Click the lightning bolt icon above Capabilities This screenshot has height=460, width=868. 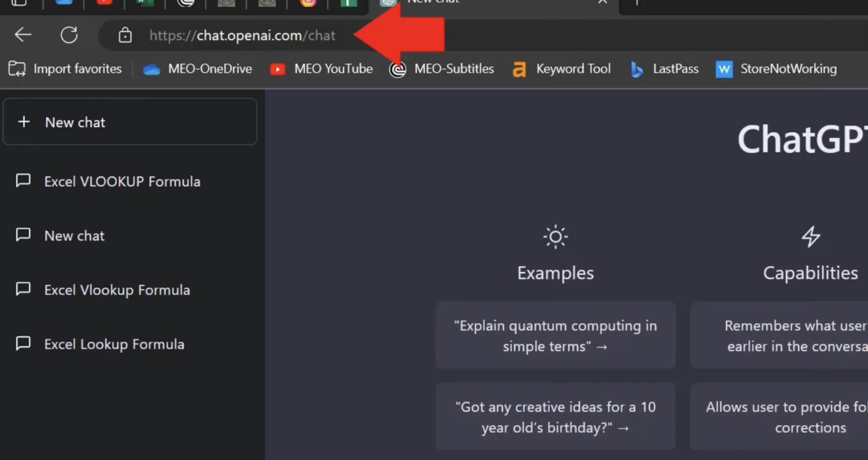coord(811,237)
